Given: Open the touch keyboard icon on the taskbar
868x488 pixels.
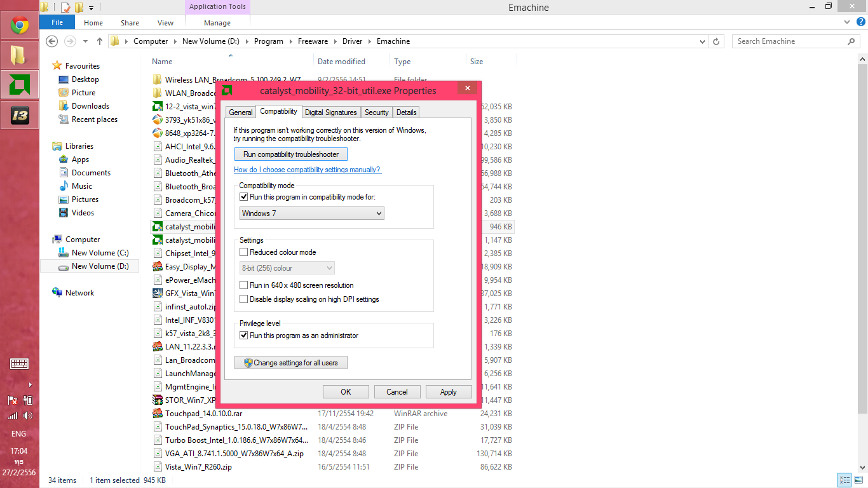Looking at the screenshot, I should pyautogui.click(x=19, y=364).
